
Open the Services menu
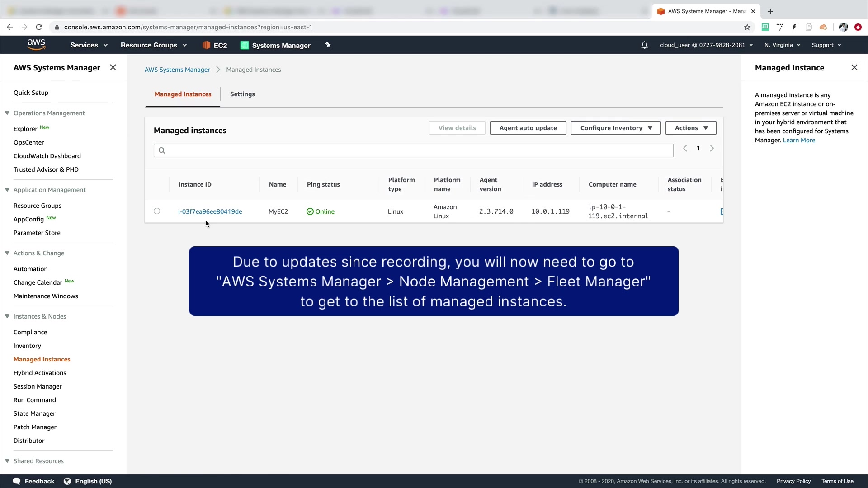click(89, 45)
